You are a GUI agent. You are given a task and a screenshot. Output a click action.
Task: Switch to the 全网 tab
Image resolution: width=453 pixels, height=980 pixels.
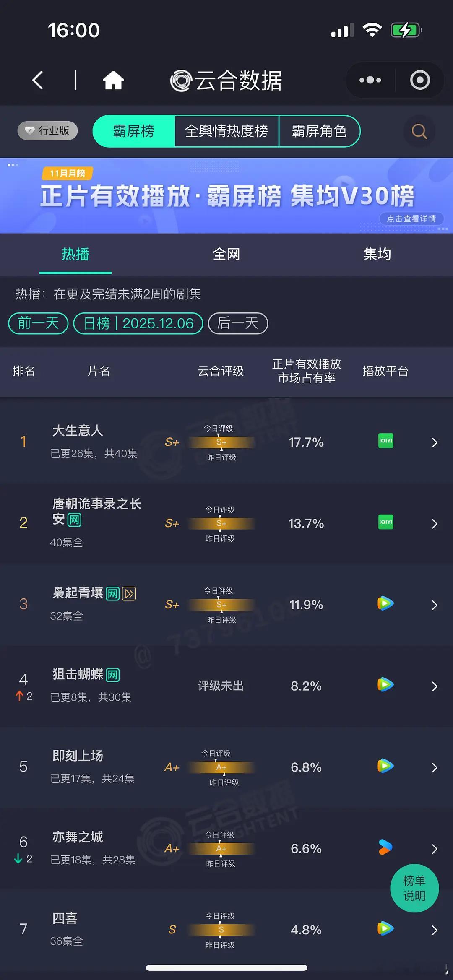click(226, 254)
